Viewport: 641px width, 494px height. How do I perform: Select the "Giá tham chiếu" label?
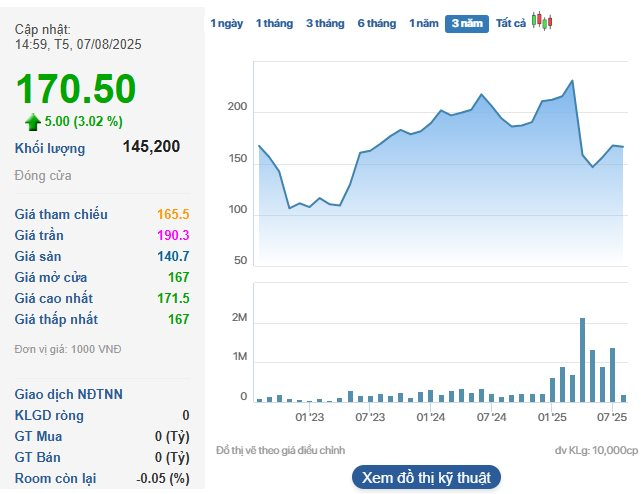point(61,214)
